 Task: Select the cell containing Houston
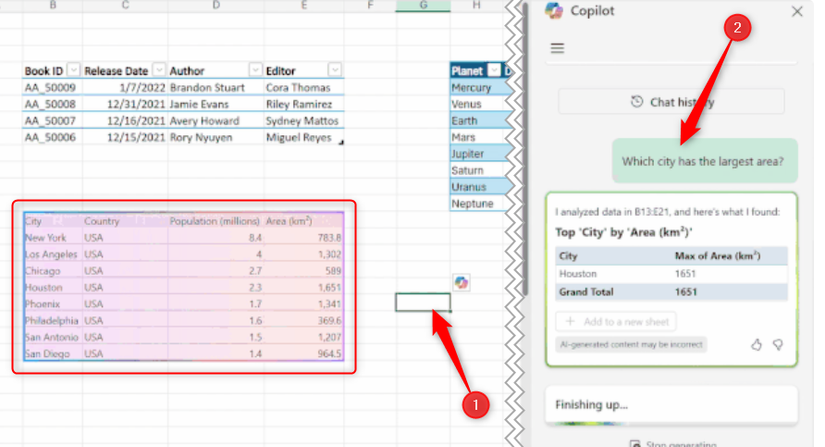click(44, 287)
